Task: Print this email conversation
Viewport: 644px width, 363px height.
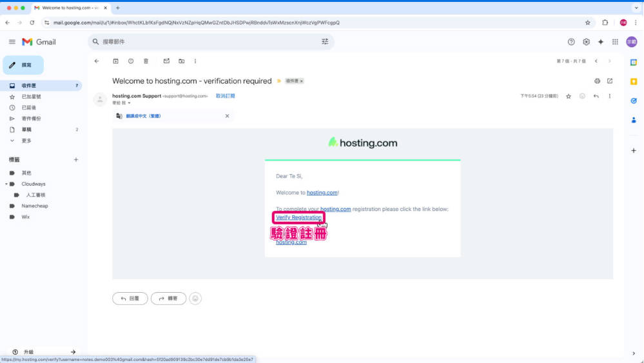Action: [x=597, y=81]
